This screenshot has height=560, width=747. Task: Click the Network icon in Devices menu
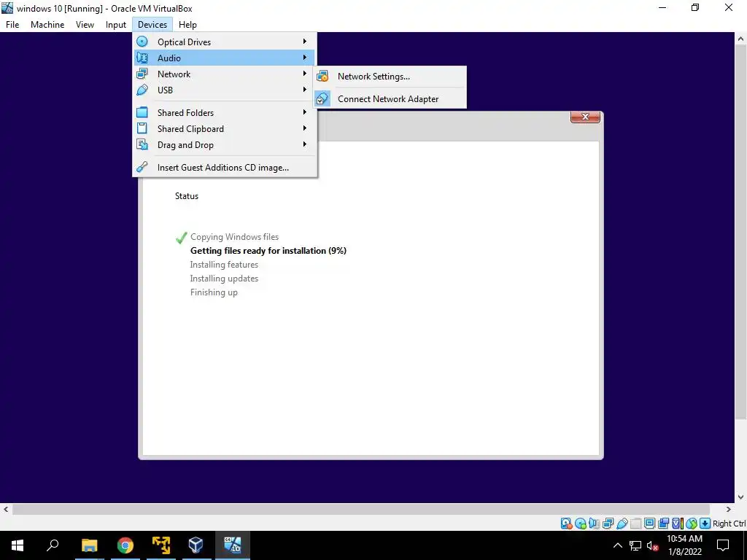click(142, 74)
